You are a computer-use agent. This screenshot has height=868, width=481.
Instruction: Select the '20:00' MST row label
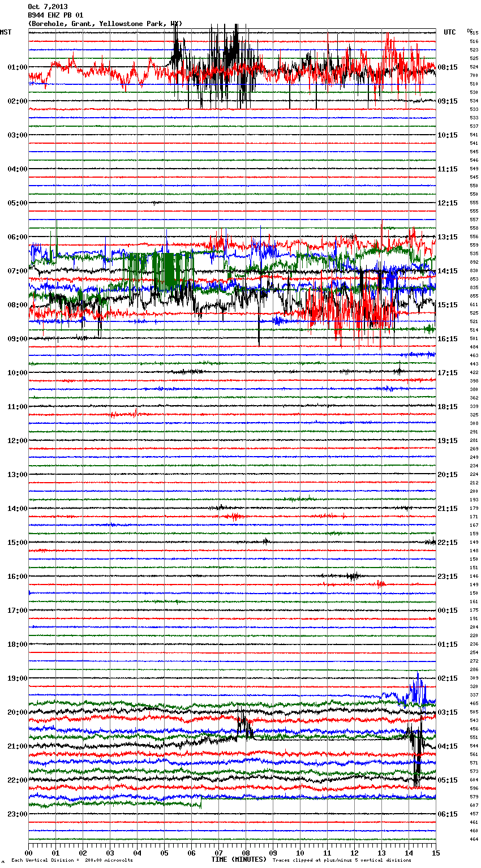(x=17, y=712)
